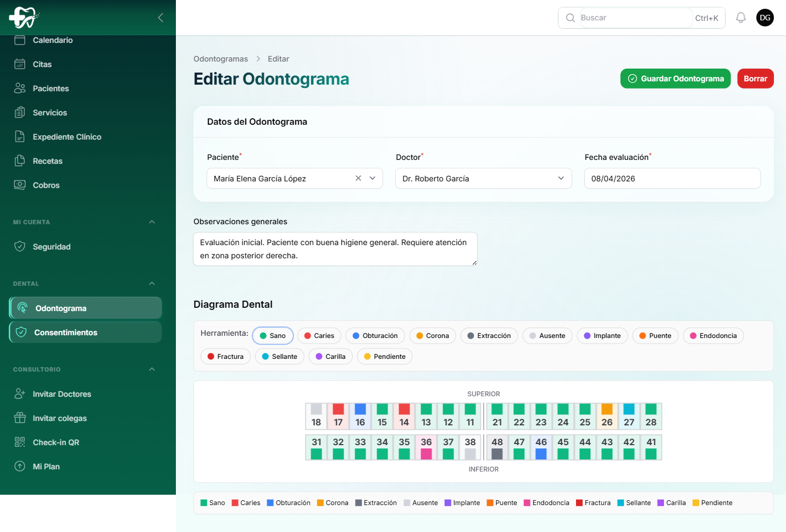Image resolution: width=786 pixels, height=532 pixels.
Task: Click the Invitar Doctores user-plus icon
Action: (20, 394)
